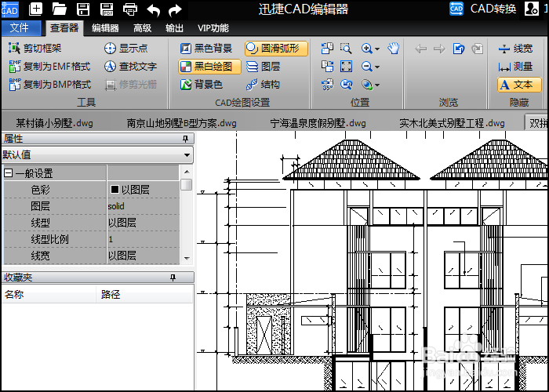Click the New file icon in title bar
Screen dimensions: 549x392
pos(35,9)
